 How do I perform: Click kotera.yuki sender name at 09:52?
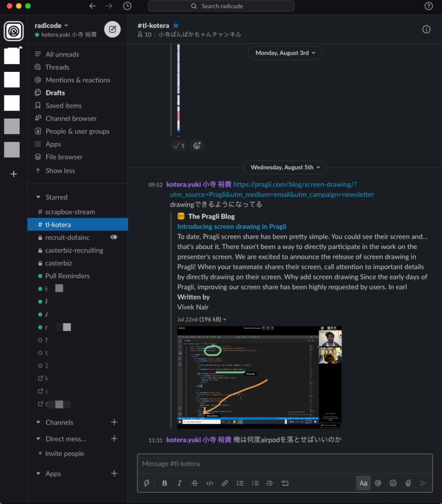(x=199, y=185)
